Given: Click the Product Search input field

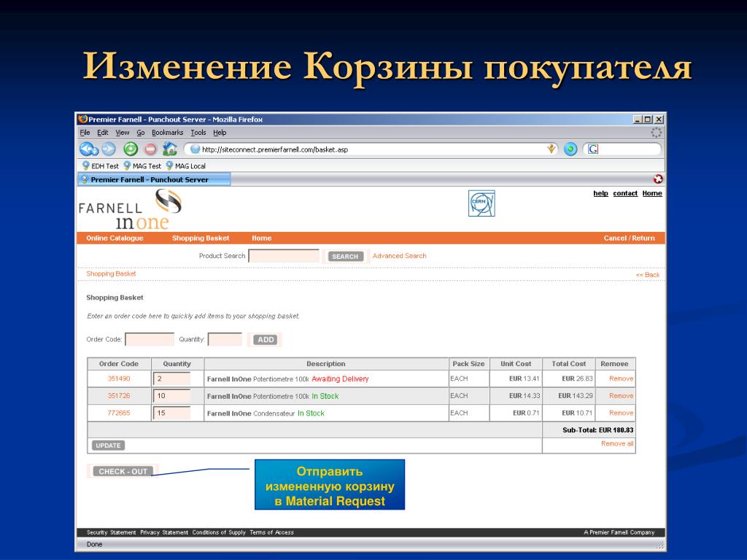Looking at the screenshot, I should [x=284, y=256].
